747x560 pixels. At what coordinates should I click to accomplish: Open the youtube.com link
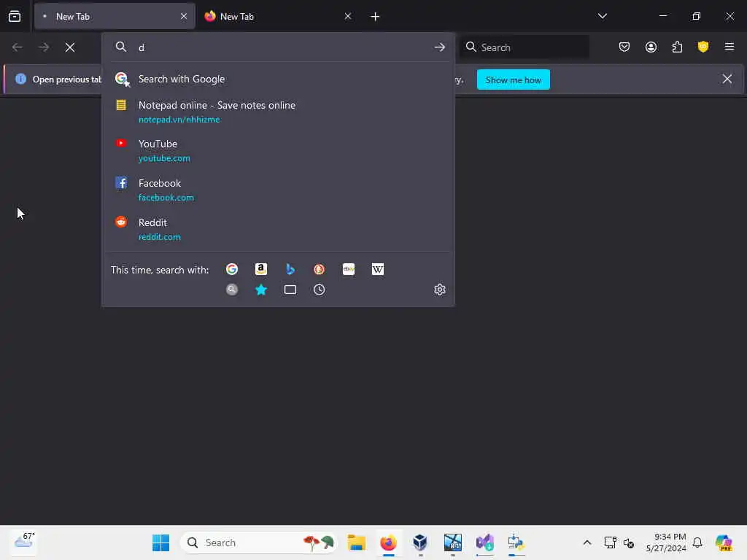164,158
